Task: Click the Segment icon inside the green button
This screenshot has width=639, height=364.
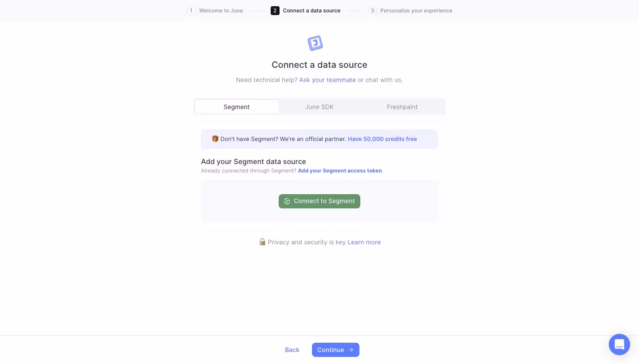Action: (x=287, y=201)
